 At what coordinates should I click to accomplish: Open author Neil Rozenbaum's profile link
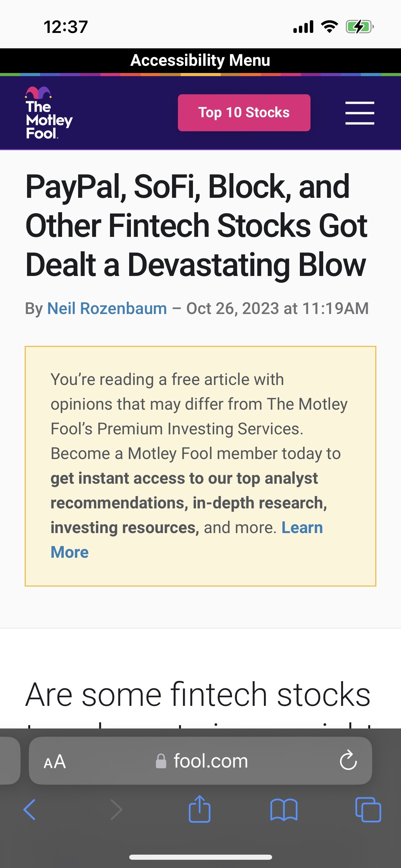[x=107, y=308]
